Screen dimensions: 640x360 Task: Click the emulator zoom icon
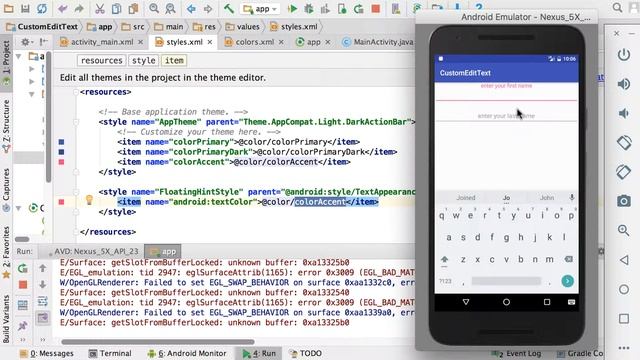[623, 230]
